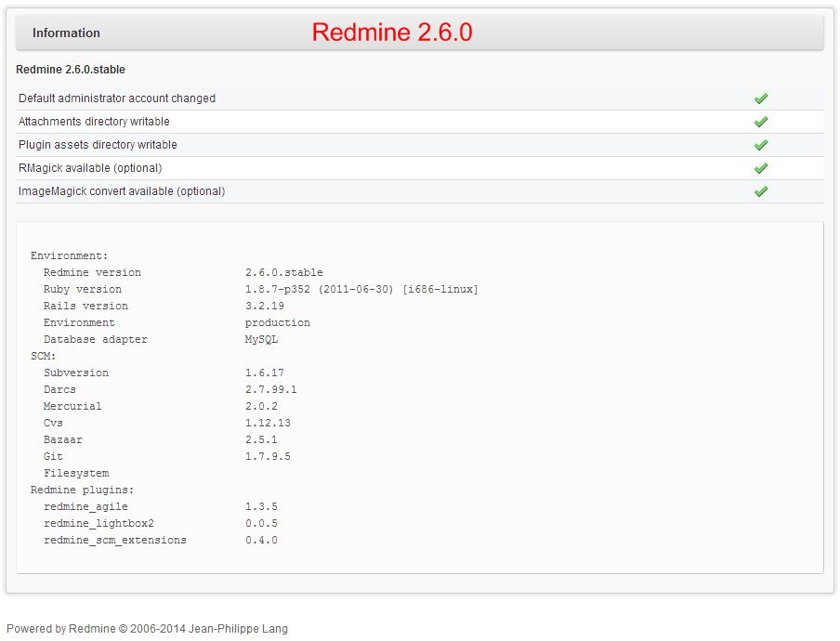Click the Information heading
Image resolution: width=840 pixels, height=641 pixels.
[x=66, y=33]
